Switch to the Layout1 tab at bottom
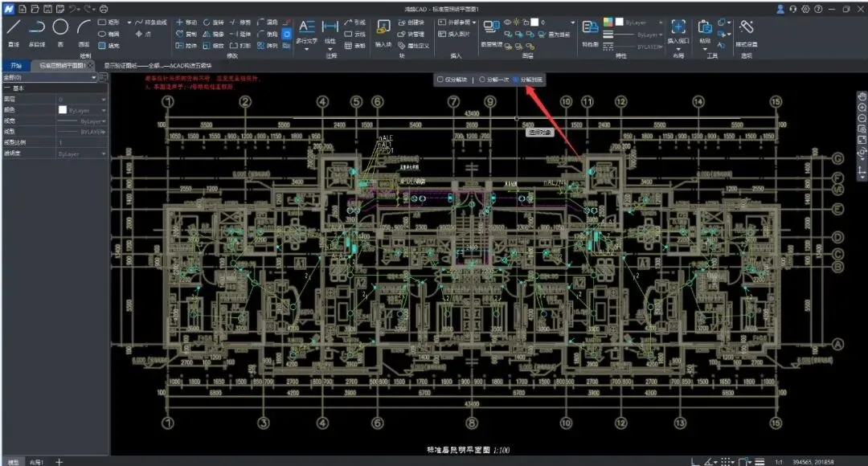Image resolution: width=868 pixels, height=466 pixels. [x=36, y=461]
